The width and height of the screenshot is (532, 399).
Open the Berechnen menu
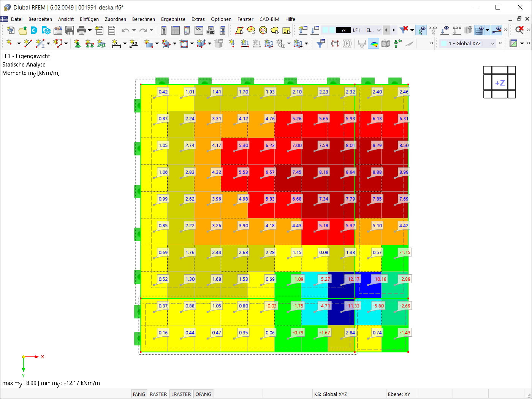(144, 19)
